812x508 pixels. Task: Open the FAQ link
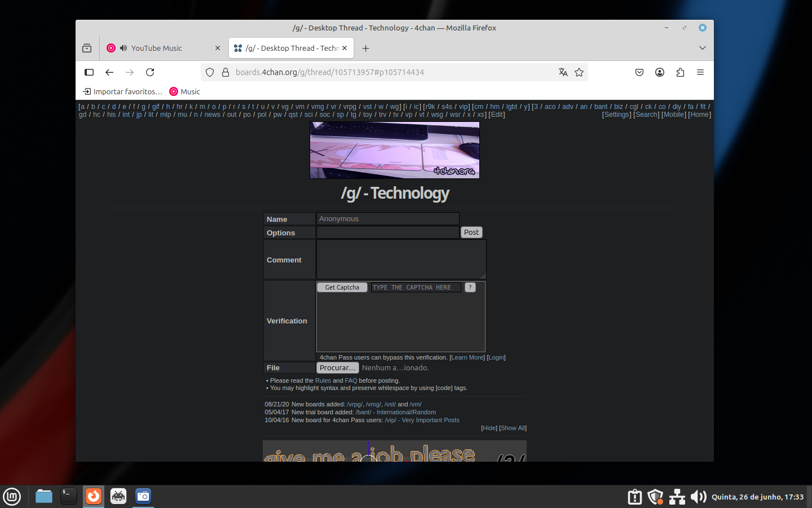click(x=351, y=380)
